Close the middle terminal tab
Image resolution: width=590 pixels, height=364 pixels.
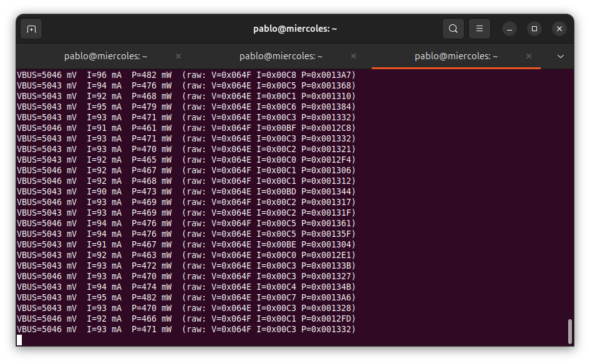(354, 55)
